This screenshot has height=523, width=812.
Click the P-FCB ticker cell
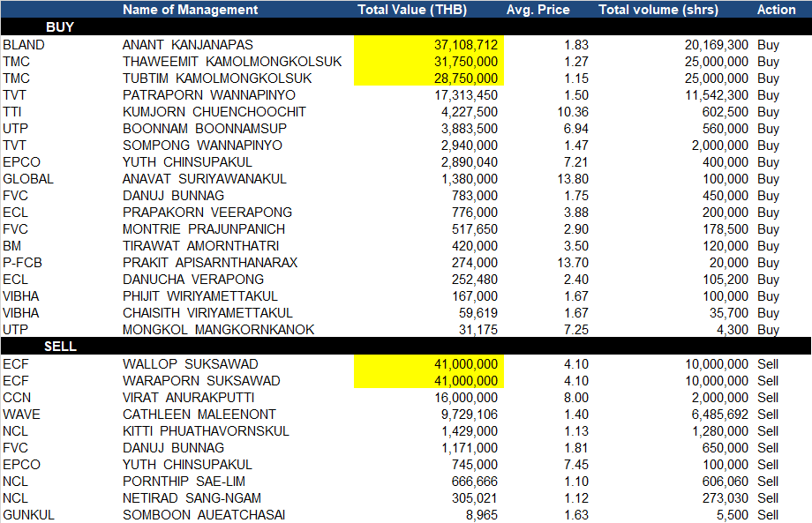click(x=22, y=263)
